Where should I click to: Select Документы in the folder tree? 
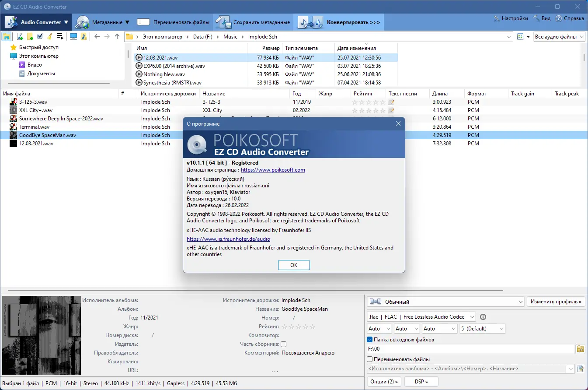[x=41, y=74]
